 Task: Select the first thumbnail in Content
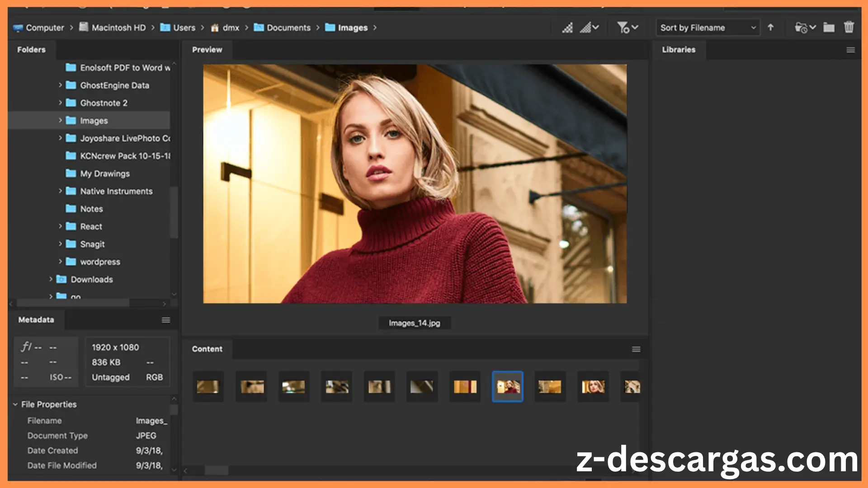coord(208,387)
